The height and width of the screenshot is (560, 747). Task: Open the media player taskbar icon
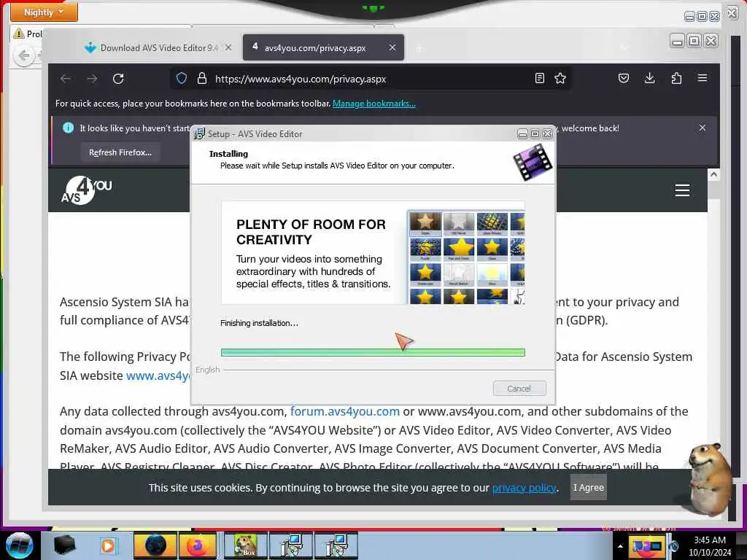(x=108, y=545)
